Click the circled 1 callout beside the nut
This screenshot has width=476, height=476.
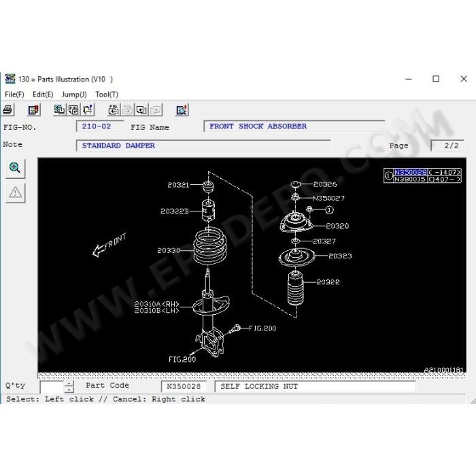(329, 209)
